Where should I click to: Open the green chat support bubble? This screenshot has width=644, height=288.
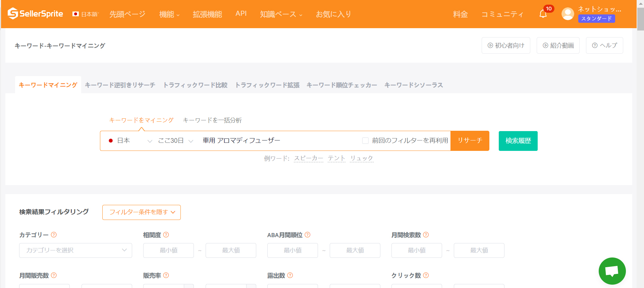pyautogui.click(x=612, y=271)
